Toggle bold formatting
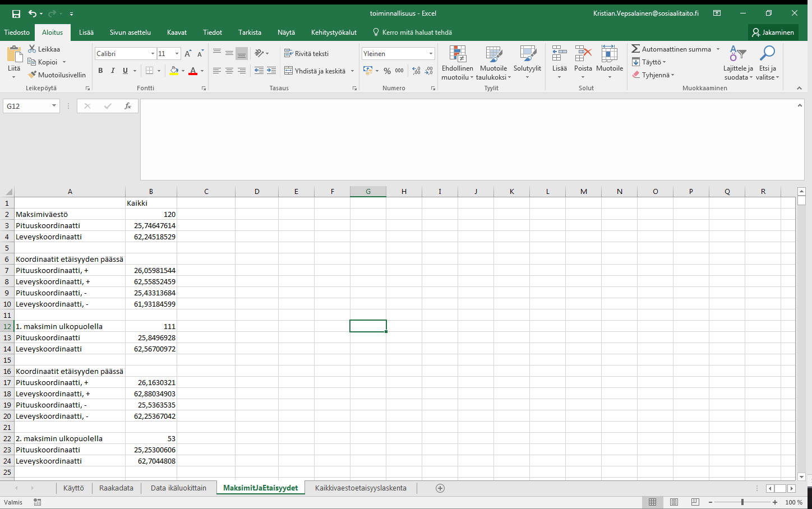Screen dimensions: 812x509 click(x=100, y=71)
